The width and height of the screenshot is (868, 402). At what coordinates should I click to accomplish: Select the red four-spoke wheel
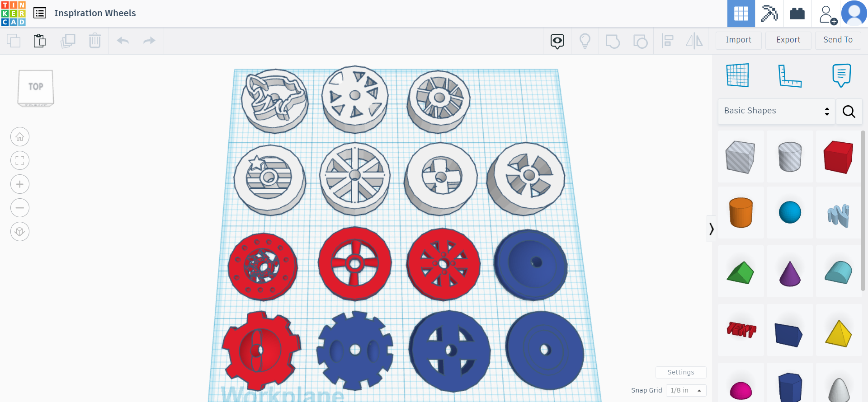pyautogui.click(x=355, y=264)
